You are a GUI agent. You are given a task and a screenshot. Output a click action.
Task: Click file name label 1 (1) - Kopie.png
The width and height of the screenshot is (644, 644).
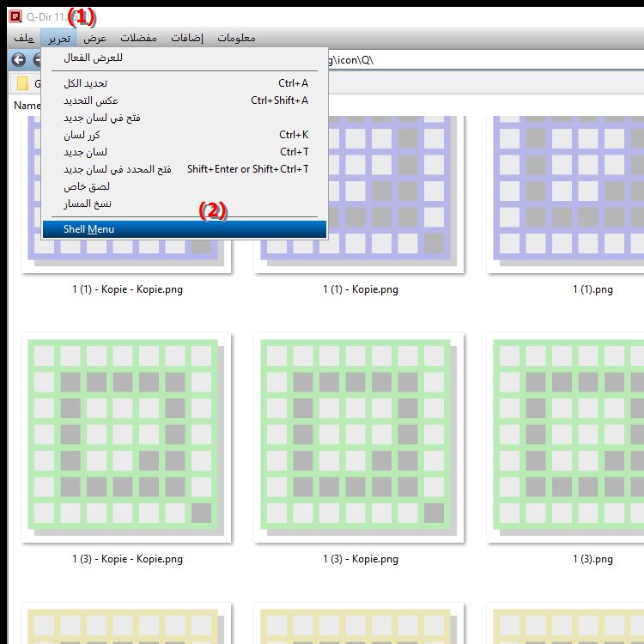pos(360,289)
